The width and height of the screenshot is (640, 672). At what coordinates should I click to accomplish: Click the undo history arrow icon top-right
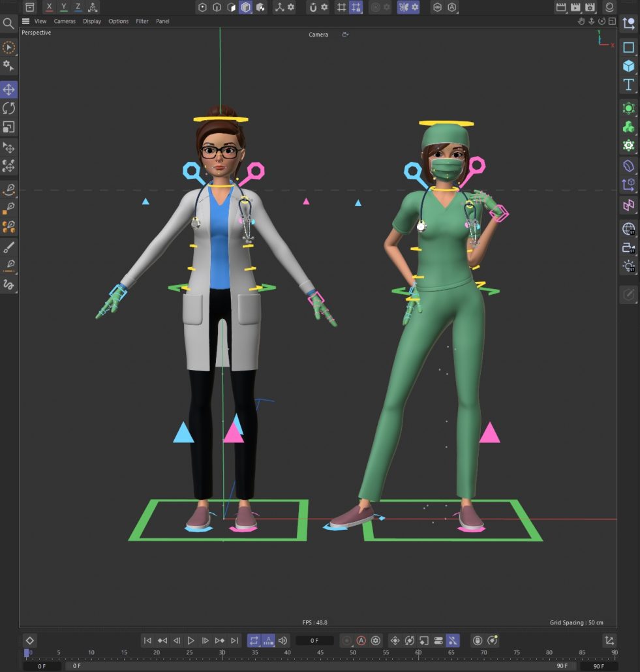(601, 22)
